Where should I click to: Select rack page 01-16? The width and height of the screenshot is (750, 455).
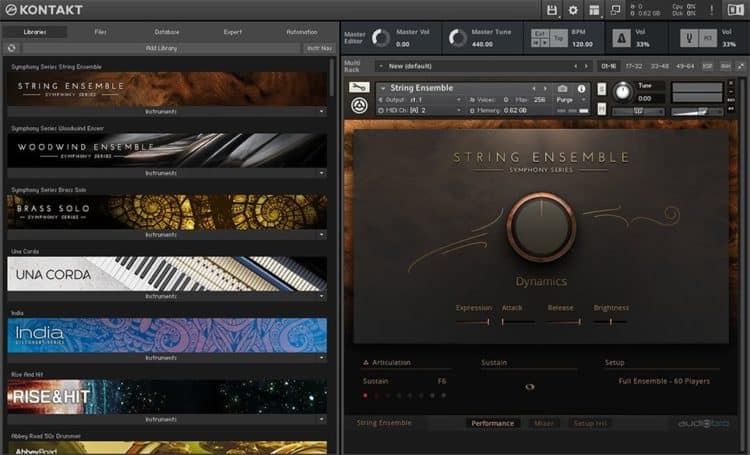point(608,66)
